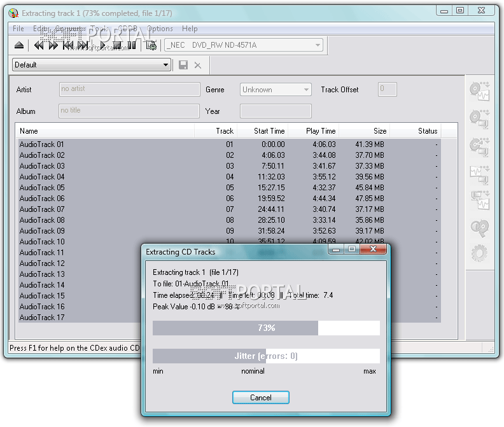Open the Help menu

tap(190, 29)
